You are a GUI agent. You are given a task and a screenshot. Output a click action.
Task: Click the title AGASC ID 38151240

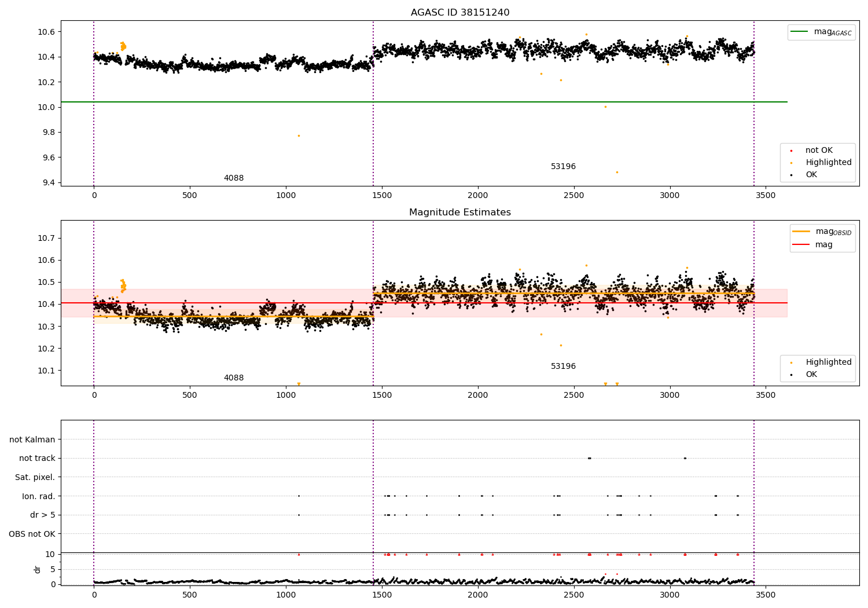tap(460, 13)
